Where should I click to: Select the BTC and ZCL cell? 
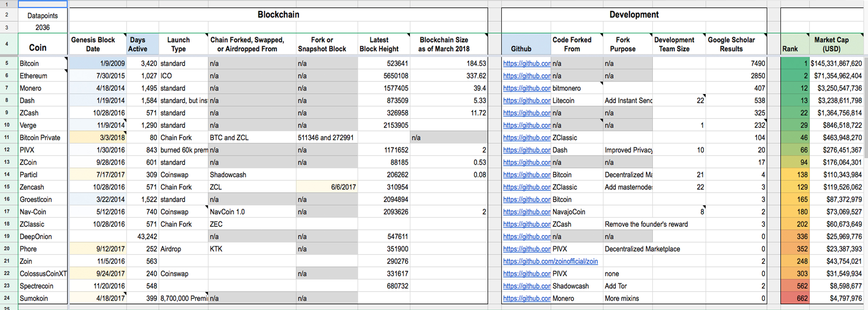(252, 137)
